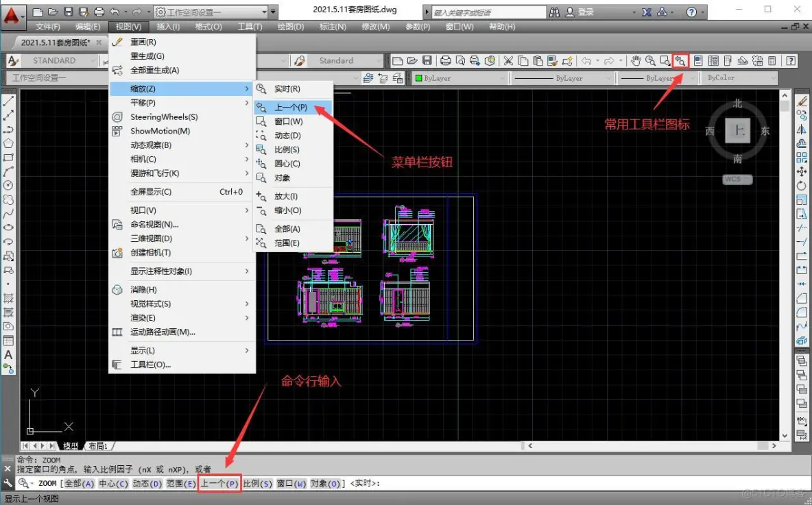Open the DesignCenter icon
The height and width of the screenshot is (505, 812).
(x=713, y=61)
